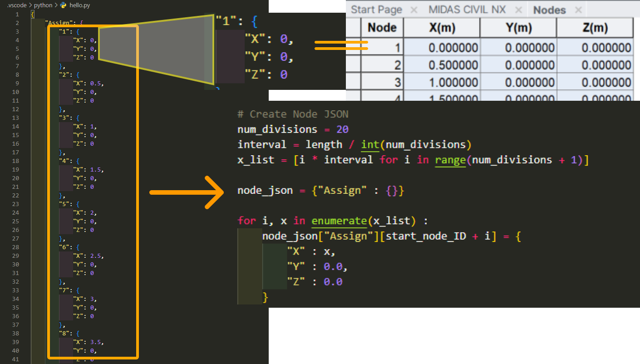This screenshot has height=364, width=640.
Task: Click the Y value cell of node 1
Action: coord(518,47)
